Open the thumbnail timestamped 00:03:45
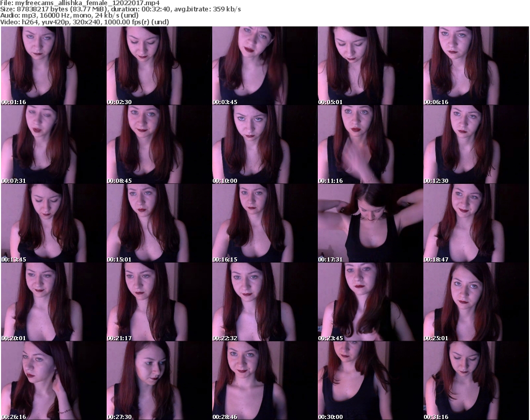The height and width of the screenshot is (420, 530). pyautogui.click(x=264, y=66)
